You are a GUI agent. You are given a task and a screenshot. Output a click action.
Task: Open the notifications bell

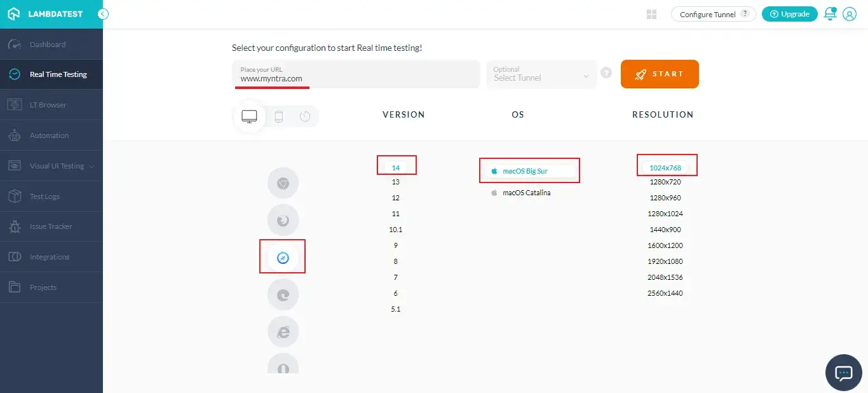(829, 14)
